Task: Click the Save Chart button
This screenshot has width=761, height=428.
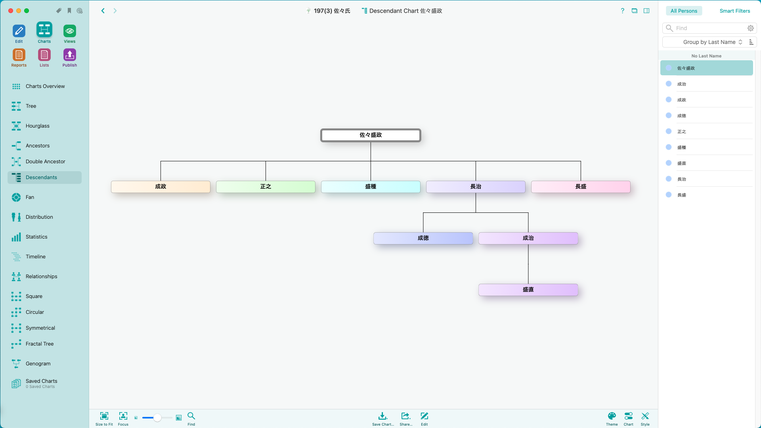Action: pos(382,419)
